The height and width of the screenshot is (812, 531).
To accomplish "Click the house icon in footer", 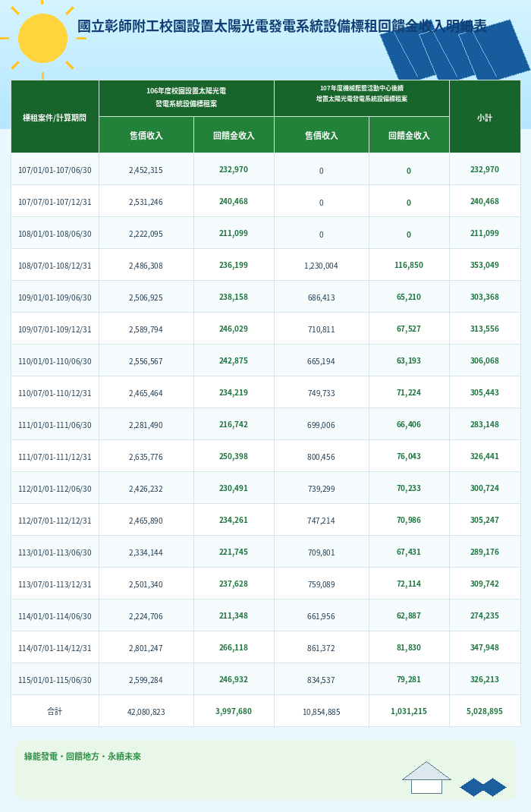I will 426,777.
